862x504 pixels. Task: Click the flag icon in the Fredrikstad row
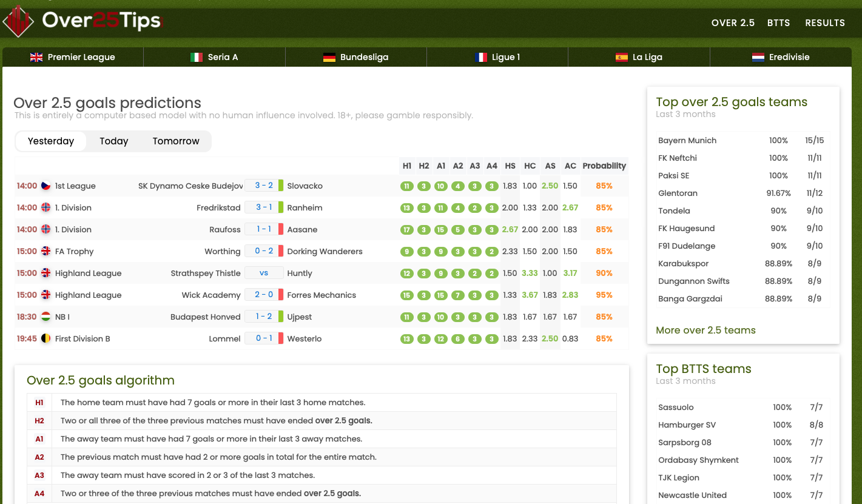pos(45,207)
